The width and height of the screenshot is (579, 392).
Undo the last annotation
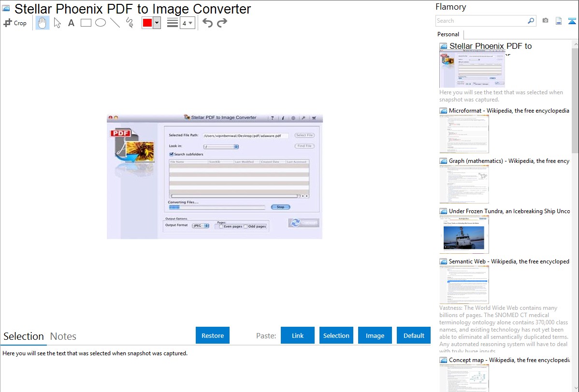pos(207,23)
